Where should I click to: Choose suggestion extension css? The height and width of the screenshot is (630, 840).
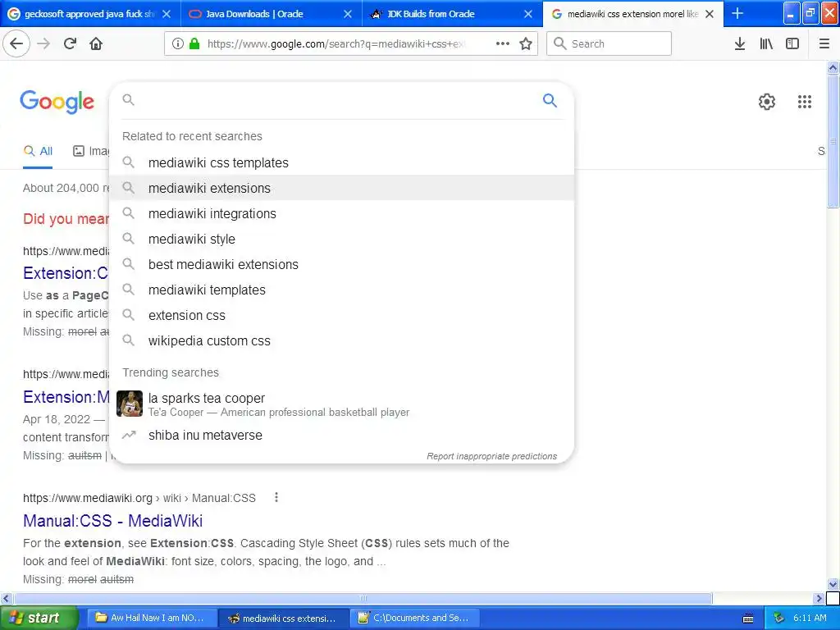pyautogui.click(x=341, y=316)
